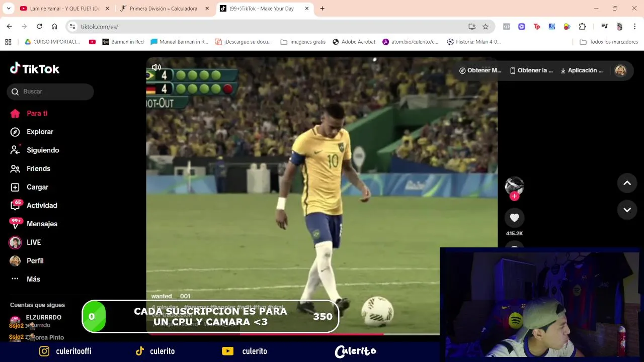
Task: Click the Aplicación download button
Action: pos(581,70)
